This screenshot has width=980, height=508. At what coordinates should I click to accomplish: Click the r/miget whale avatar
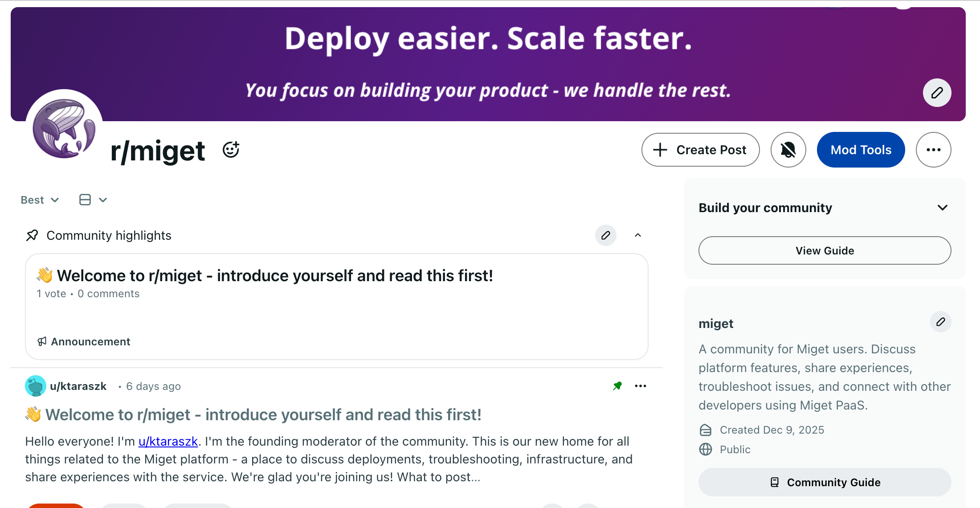coord(64,128)
